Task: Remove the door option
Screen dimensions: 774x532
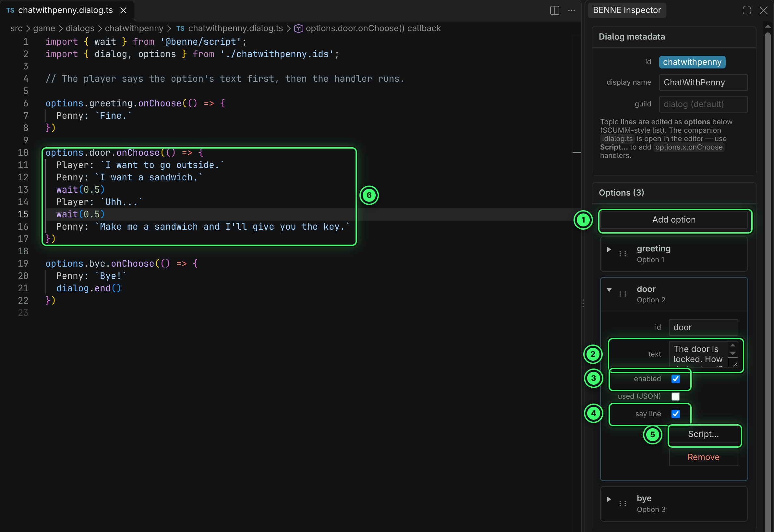Action: tap(703, 457)
